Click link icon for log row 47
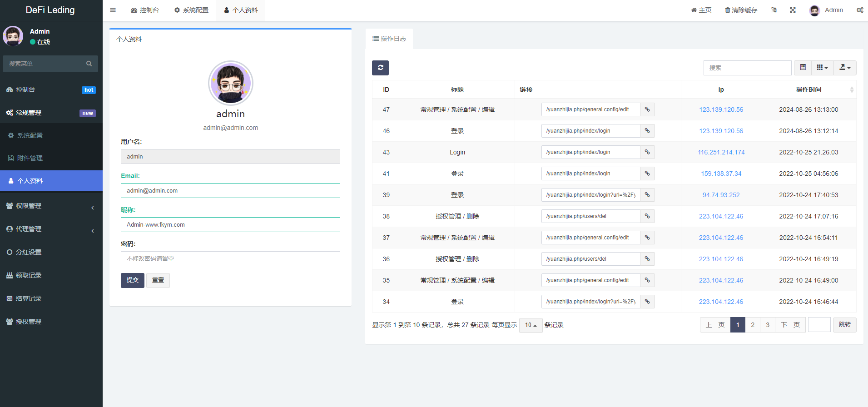This screenshot has height=407, width=868. click(x=647, y=109)
